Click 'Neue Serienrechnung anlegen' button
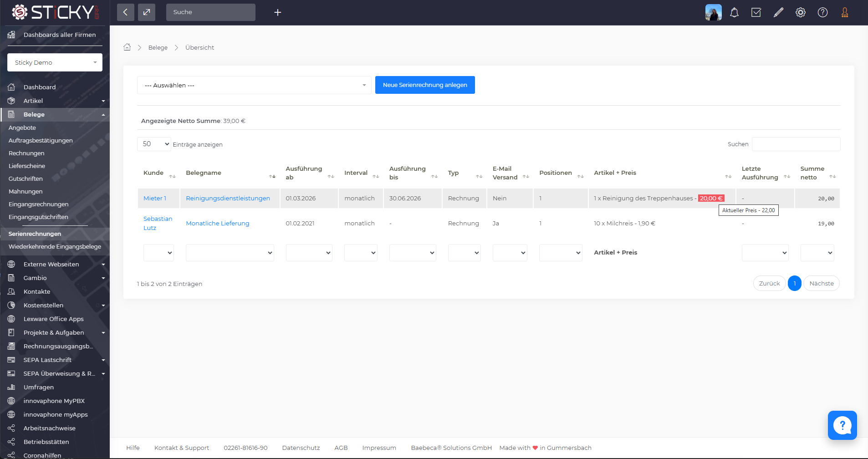 click(x=425, y=85)
